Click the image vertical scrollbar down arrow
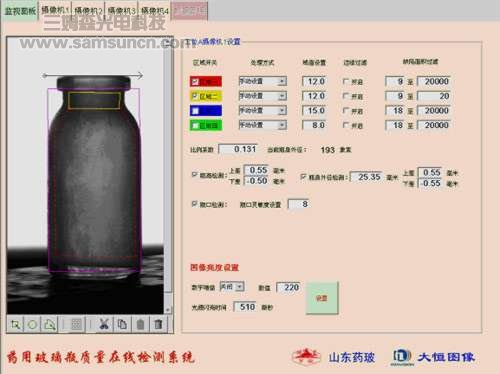 pyautogui.click(x=168, y=310)
